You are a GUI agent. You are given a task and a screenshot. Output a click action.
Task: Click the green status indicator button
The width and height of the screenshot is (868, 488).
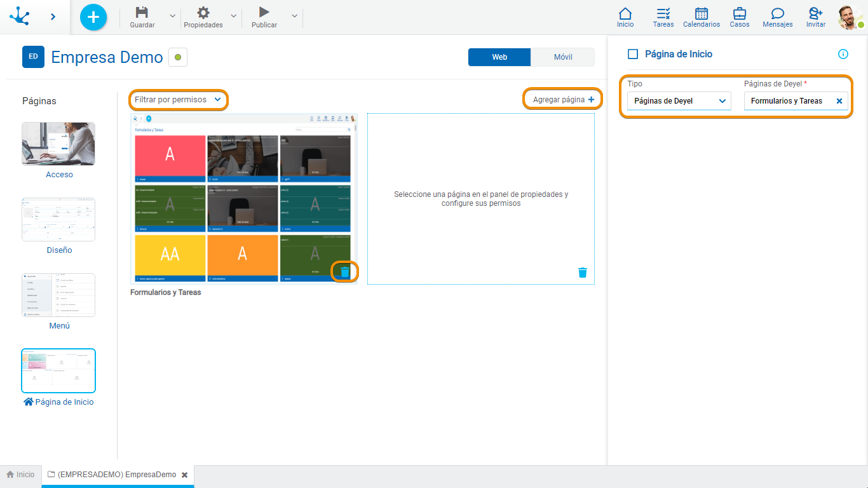[x=177, y=57]
